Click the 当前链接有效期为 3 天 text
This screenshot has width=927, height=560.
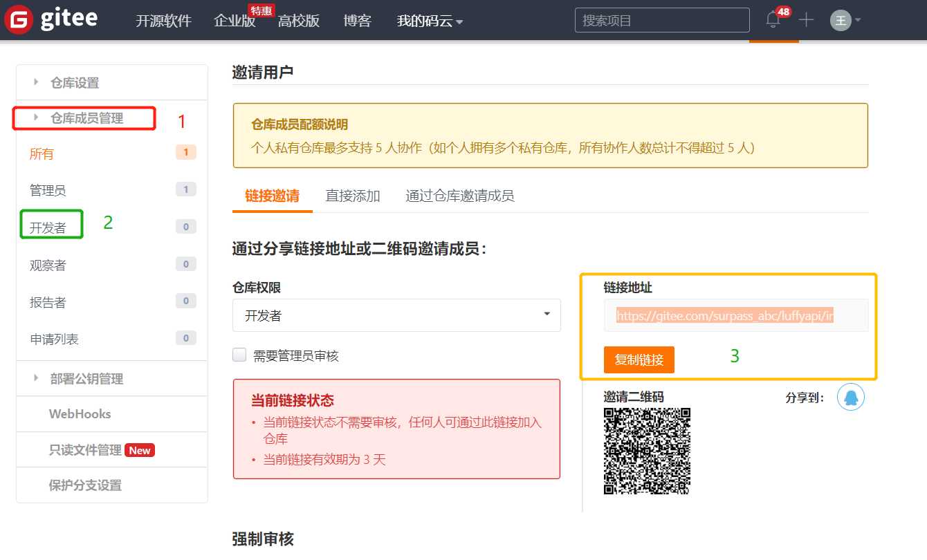coord(324,459)
